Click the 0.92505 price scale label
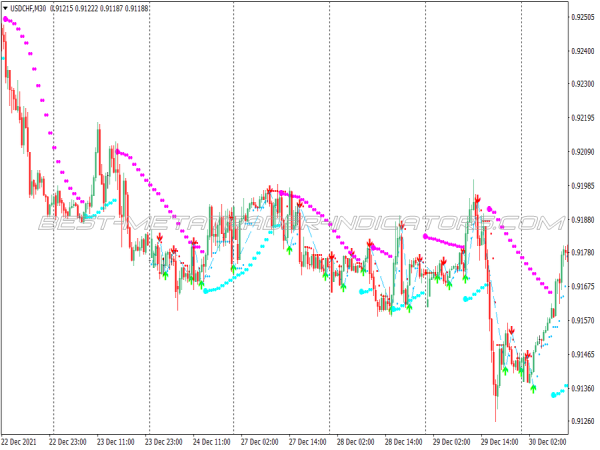The image size is (600, 450). click(583, 17)
